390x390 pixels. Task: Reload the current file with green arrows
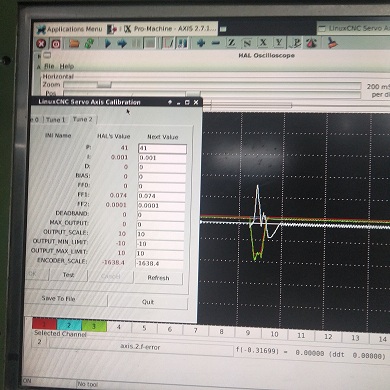point(89,44)
